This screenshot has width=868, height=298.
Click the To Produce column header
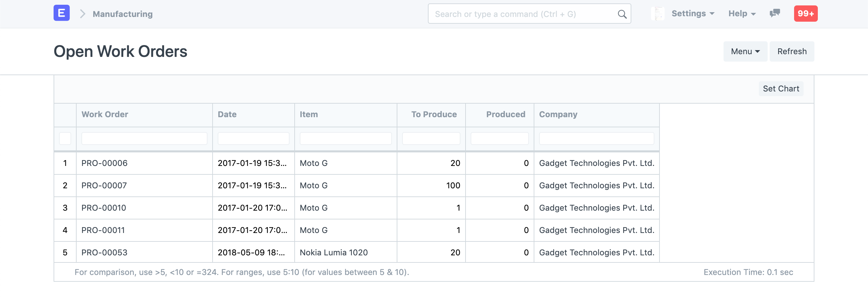point(434,114)
